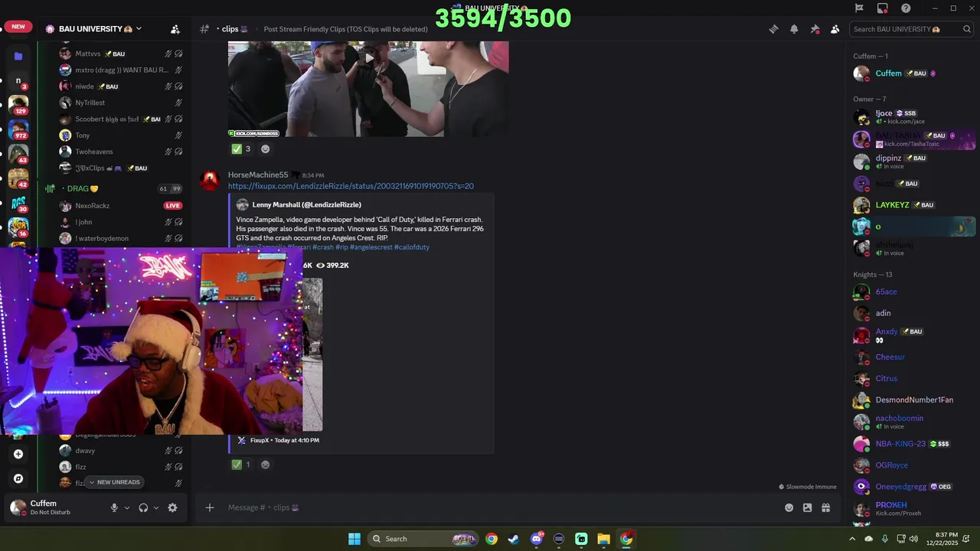Click Lenny Marshall embed author link
980x551 pixels.
[x=306, y=205]
